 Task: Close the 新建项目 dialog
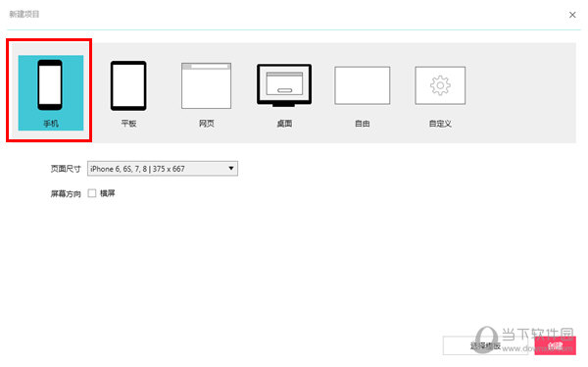point(572,15)
